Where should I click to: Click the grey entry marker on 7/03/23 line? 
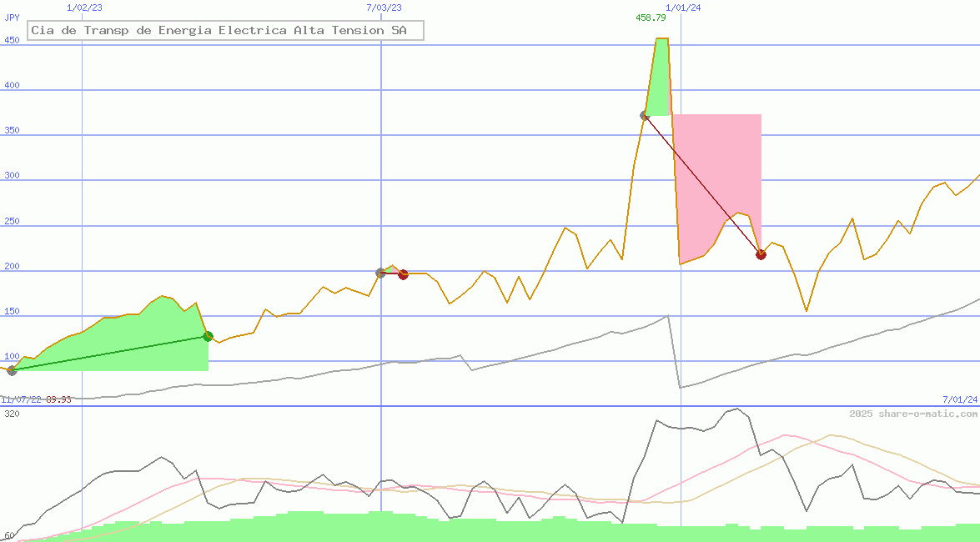click(x=381, y=273)
